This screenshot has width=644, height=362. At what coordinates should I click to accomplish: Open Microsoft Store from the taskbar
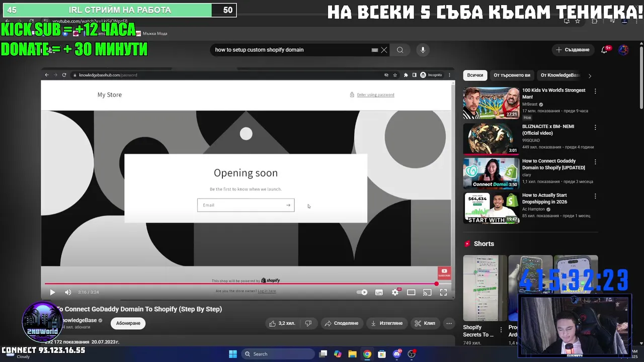coord(382,354)
